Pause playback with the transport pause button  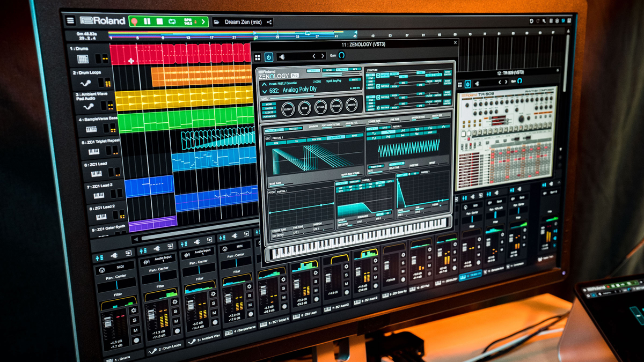click(x=147, y=21)
